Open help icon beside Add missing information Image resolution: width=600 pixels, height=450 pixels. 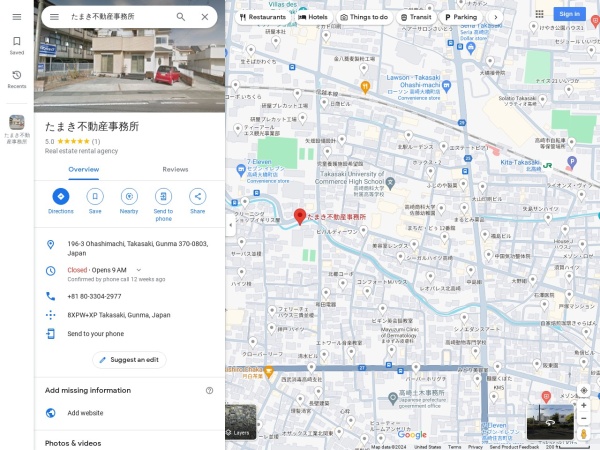point(209,391)
